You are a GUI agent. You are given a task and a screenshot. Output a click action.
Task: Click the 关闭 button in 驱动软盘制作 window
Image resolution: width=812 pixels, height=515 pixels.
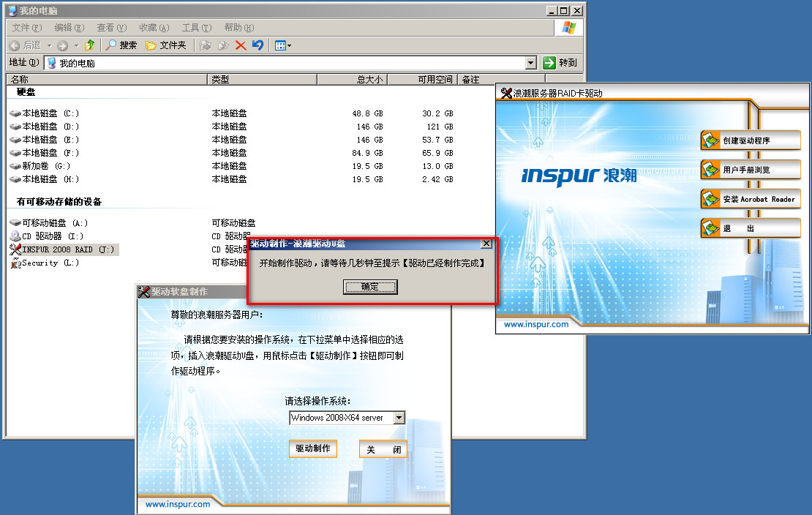(x=384, y=450)
